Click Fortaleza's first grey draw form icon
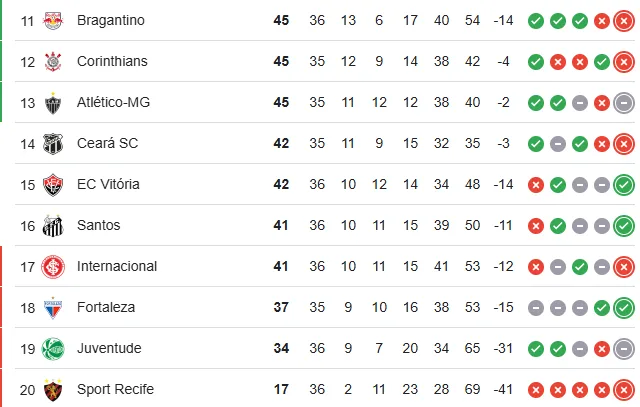The height and width of the screenshot is (407, 640). 536,307
